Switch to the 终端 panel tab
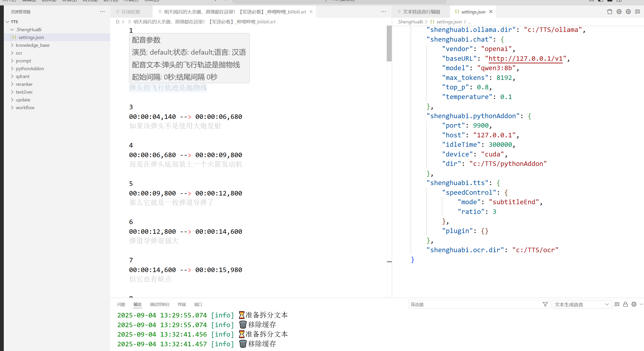The height and width of the screenshot is (351, 644). (x=182, y=304)
